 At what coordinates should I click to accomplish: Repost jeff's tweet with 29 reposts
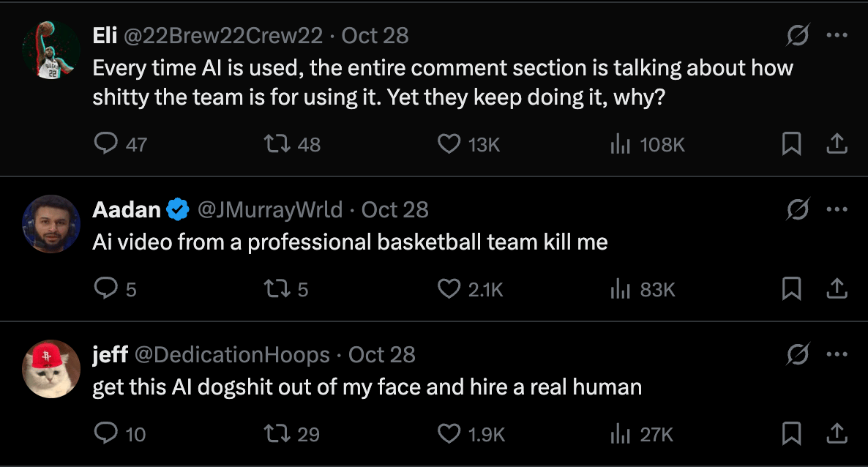277,433
